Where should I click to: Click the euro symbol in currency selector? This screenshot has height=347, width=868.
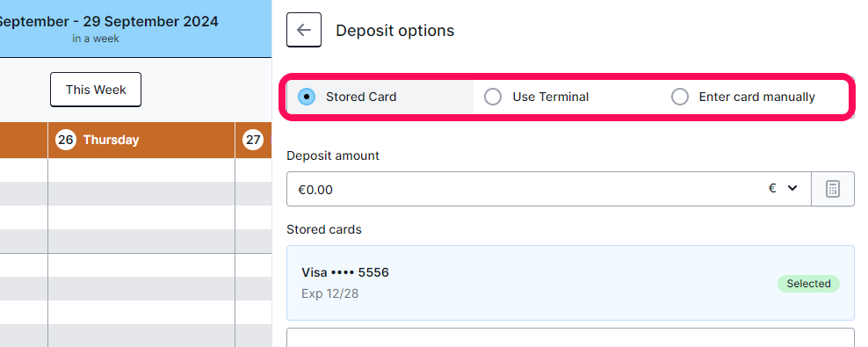point(772,188)
